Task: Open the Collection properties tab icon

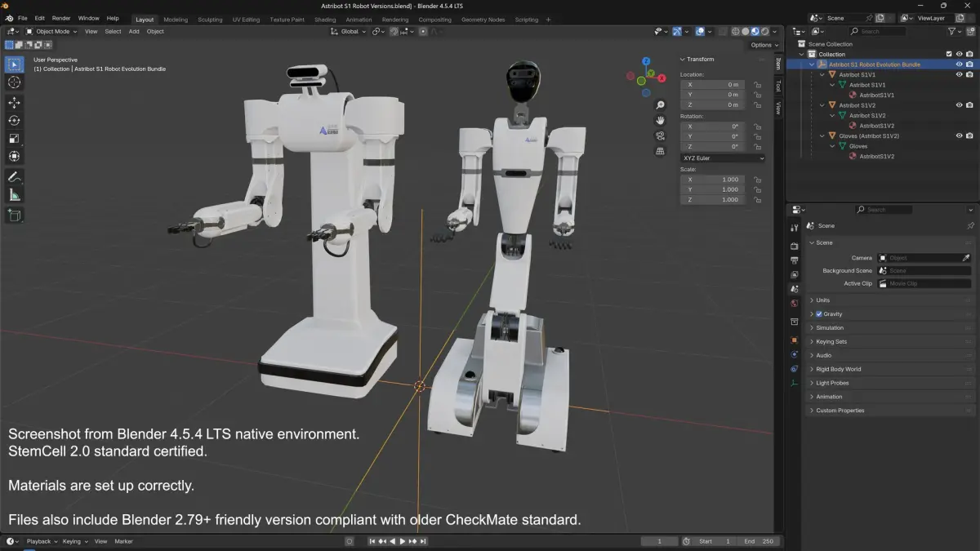Action: click(x=795, y=322)
